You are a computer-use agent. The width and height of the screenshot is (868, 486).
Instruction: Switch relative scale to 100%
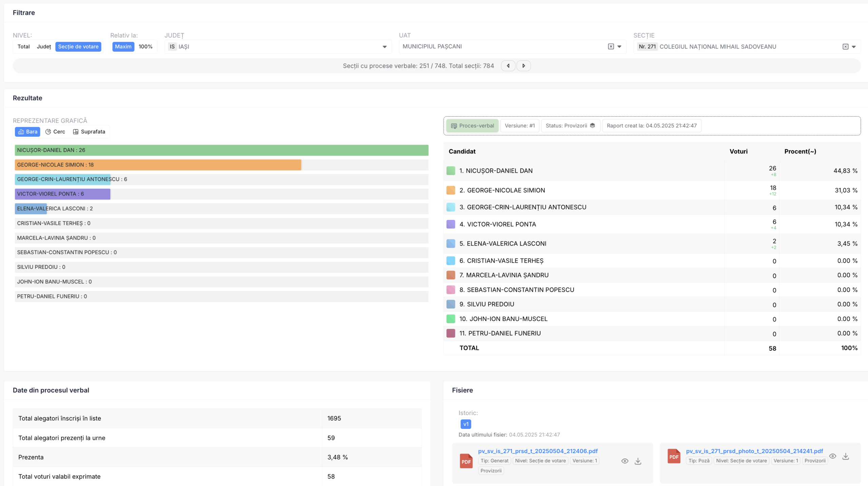point(145,46)
